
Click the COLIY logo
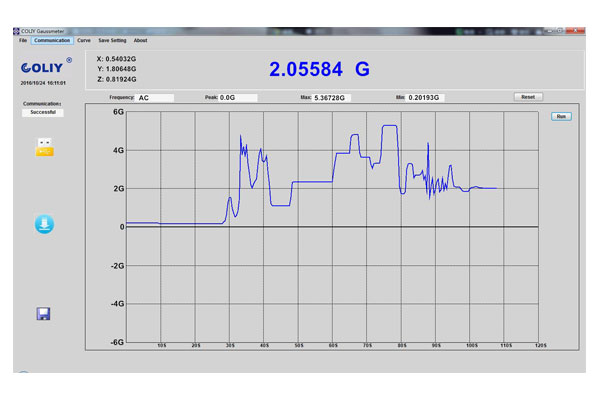pyautogui.click(x=44, y=68)
